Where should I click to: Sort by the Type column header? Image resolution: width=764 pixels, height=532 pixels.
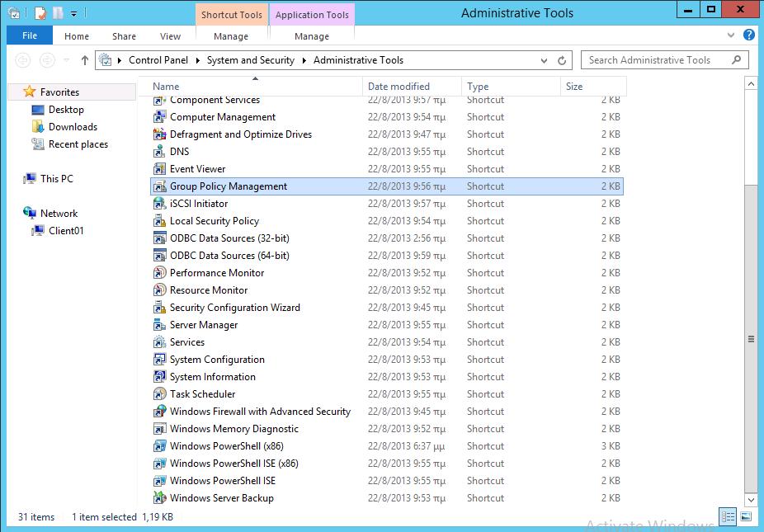pos(511,87)
